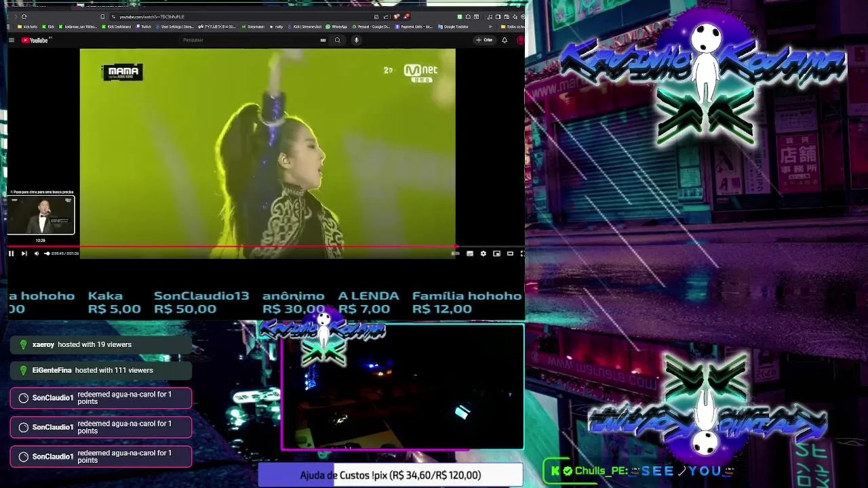Click donor 'SonClaudio13 R$ 50,00' in ticker
Viewport: 868px width, 488px height.
click(201, 302)
